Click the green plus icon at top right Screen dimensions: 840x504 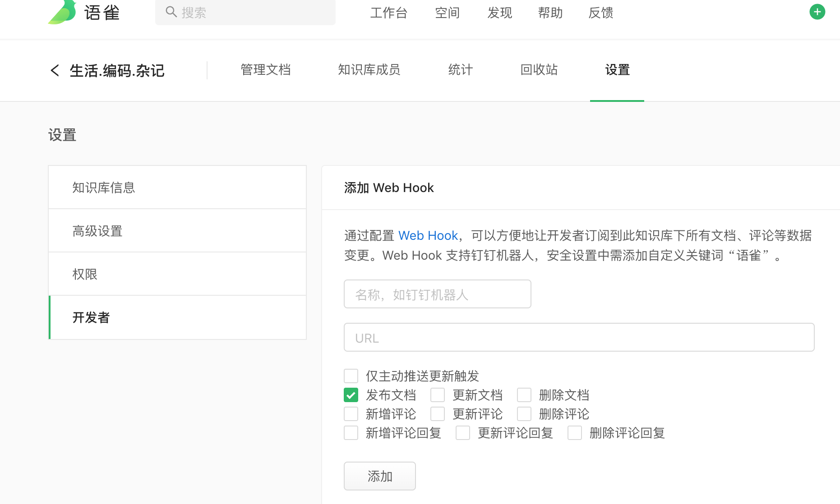[x=817, y=12]
